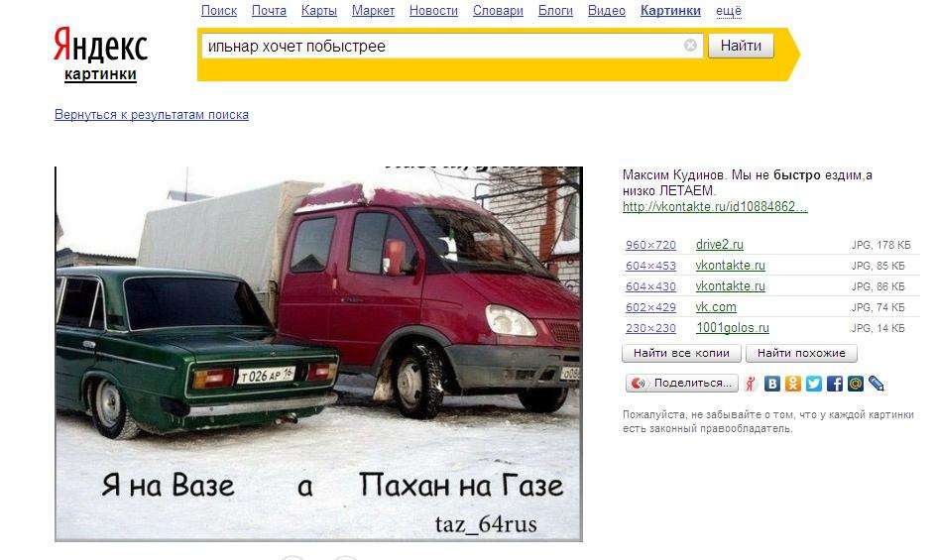Share via the Twitter icon
The height and width of the screenshot is (560, 935).
point(813,384)
